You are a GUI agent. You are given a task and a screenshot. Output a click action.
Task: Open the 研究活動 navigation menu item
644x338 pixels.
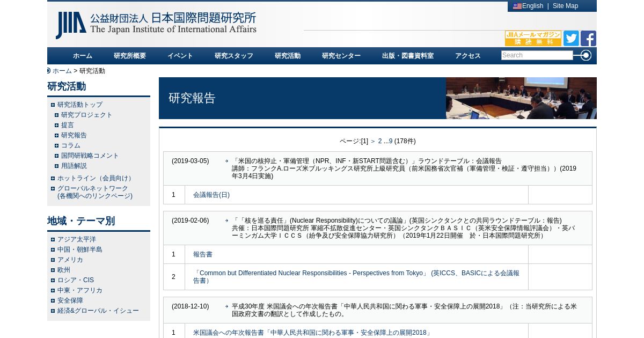click(288, 56)
